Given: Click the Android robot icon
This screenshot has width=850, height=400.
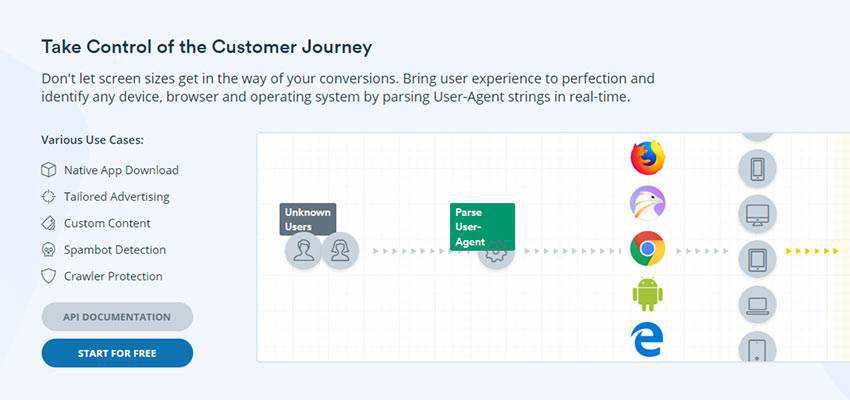Looking at the screenshot, I should click(647, 295).
